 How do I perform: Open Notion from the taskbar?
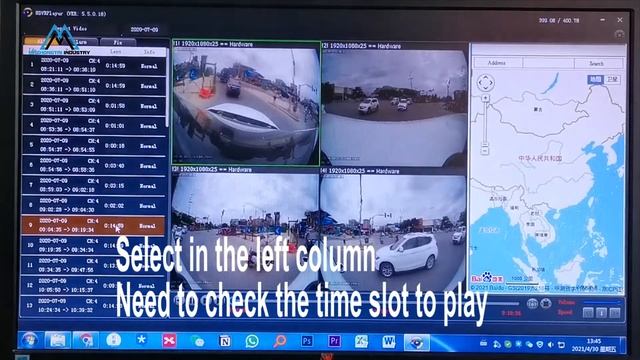point(224,341)
